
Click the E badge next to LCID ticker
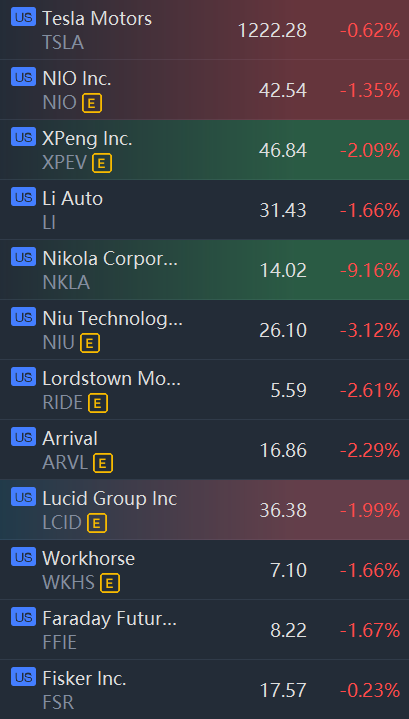click(x=97, y=524)
